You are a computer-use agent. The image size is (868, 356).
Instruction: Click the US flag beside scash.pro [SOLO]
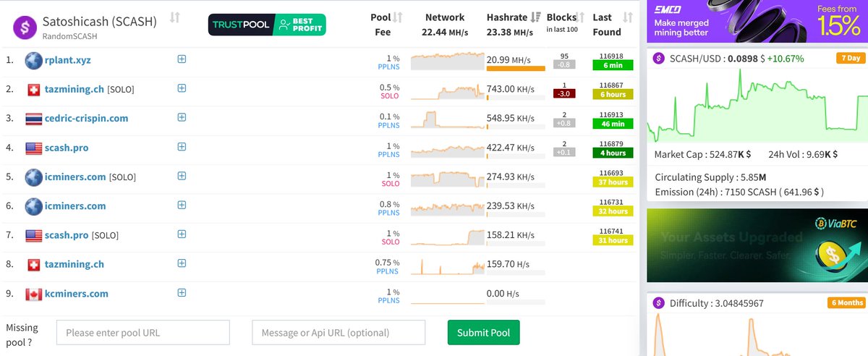point(33,235)
